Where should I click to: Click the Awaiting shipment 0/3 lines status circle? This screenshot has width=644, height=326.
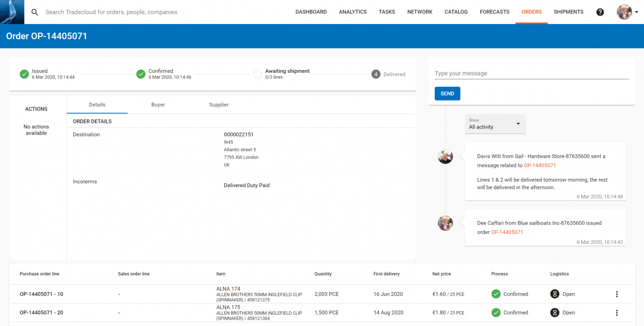pos(258,74)
